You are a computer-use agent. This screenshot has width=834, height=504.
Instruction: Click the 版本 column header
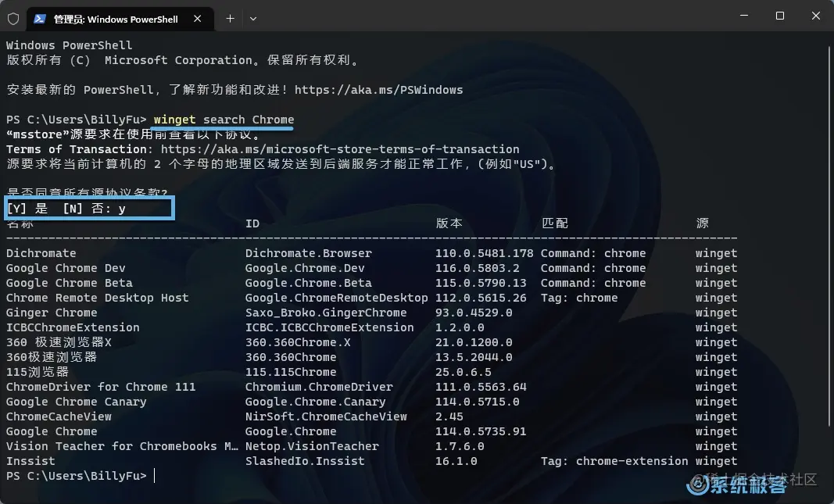(449, 223)
